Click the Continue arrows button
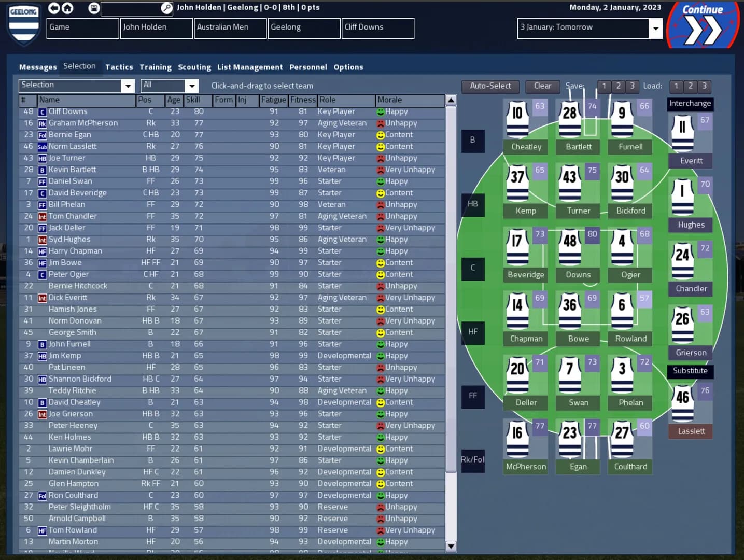744x560 pixels. pos(703,25)
